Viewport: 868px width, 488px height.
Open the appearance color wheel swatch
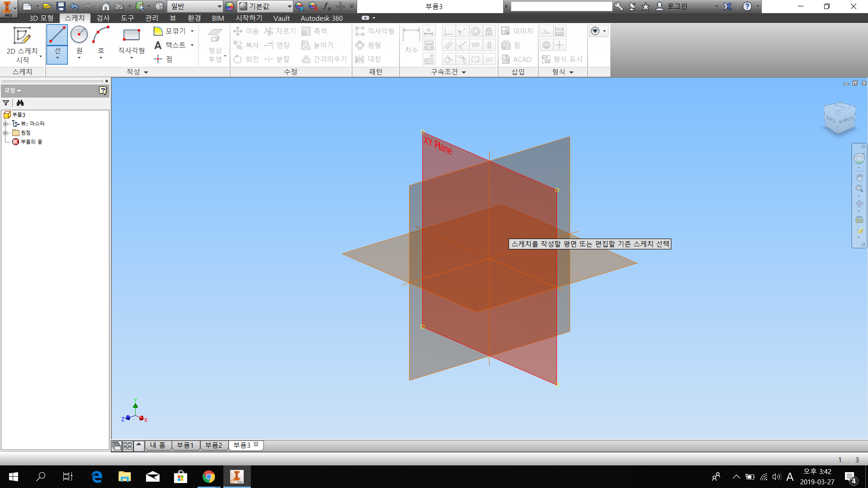click(230, 6)
